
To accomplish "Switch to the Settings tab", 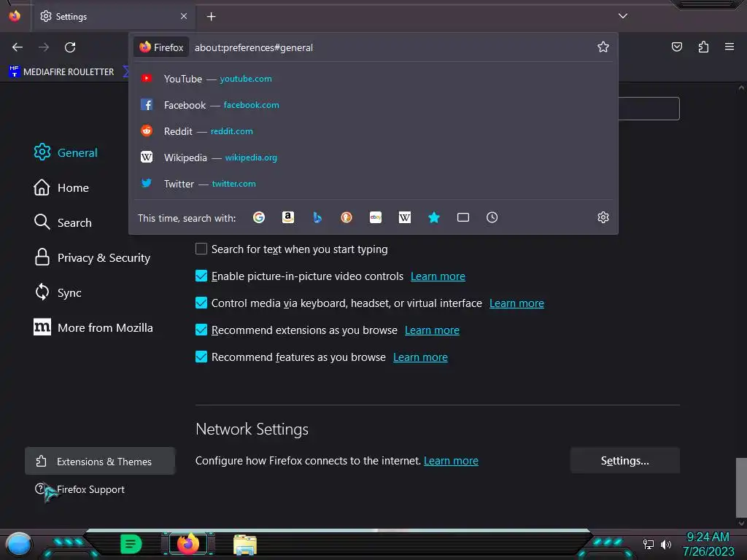I will point(112,17).
